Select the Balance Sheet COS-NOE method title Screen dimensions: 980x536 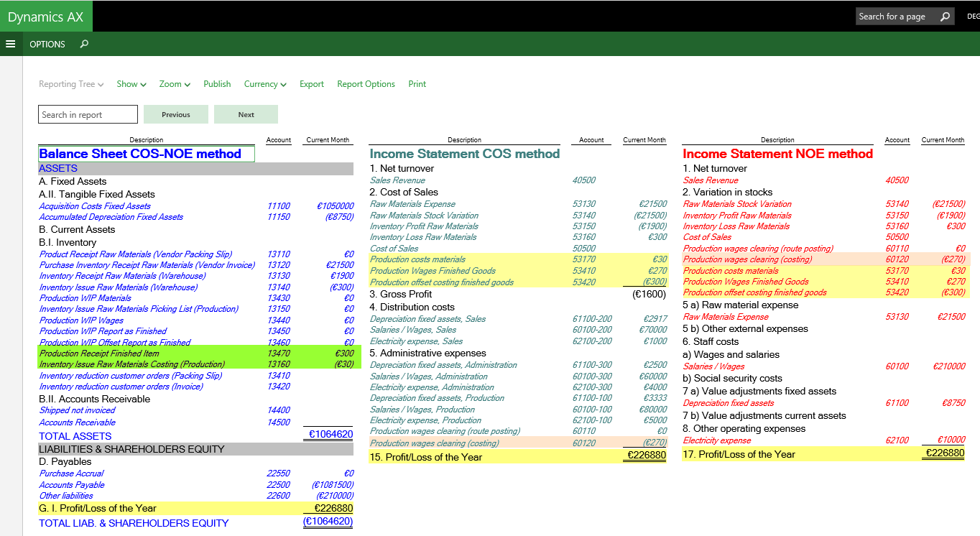click(140, 154)
